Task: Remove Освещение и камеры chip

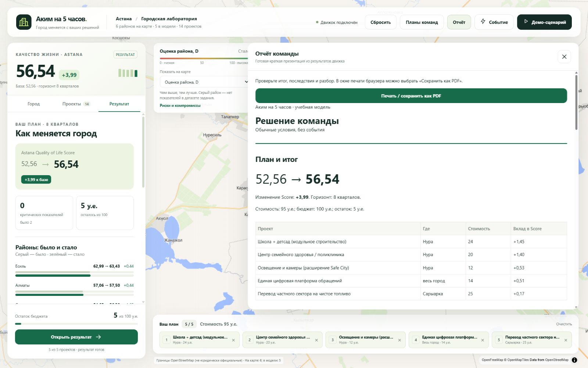Action: 399,340
